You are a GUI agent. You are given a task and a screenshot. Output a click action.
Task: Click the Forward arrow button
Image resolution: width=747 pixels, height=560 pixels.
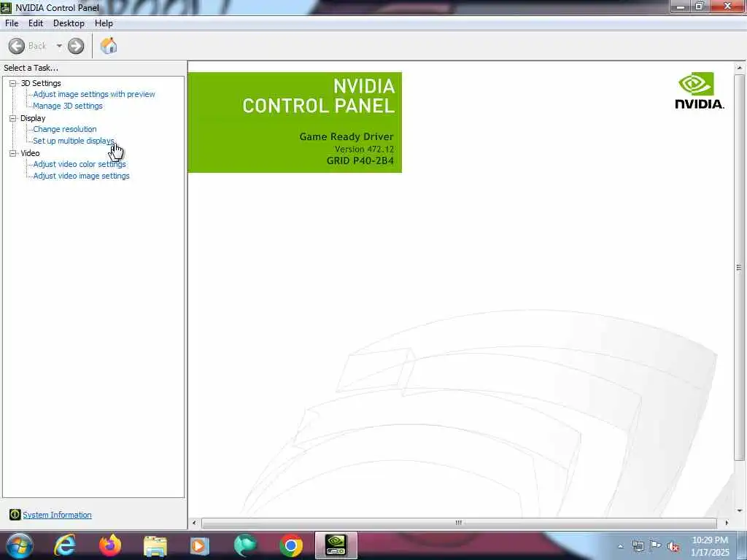76,46
